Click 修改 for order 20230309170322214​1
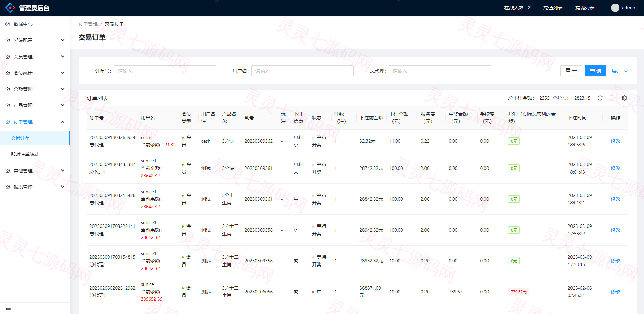This screenshot has height=314, width=644. [616, 230]
